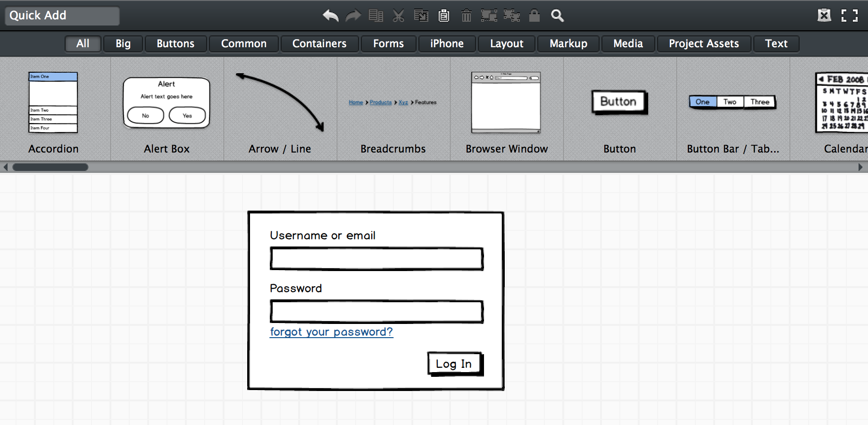Enter full screen with the corner-brackets icon
Viewport: 868px width, 425px height.
pos(849,16)
